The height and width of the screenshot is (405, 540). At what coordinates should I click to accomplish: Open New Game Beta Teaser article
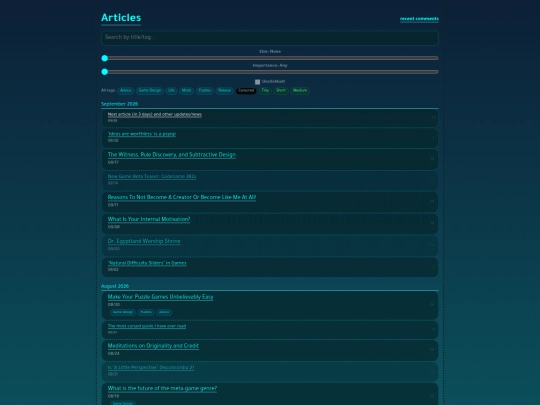(152, 176)
